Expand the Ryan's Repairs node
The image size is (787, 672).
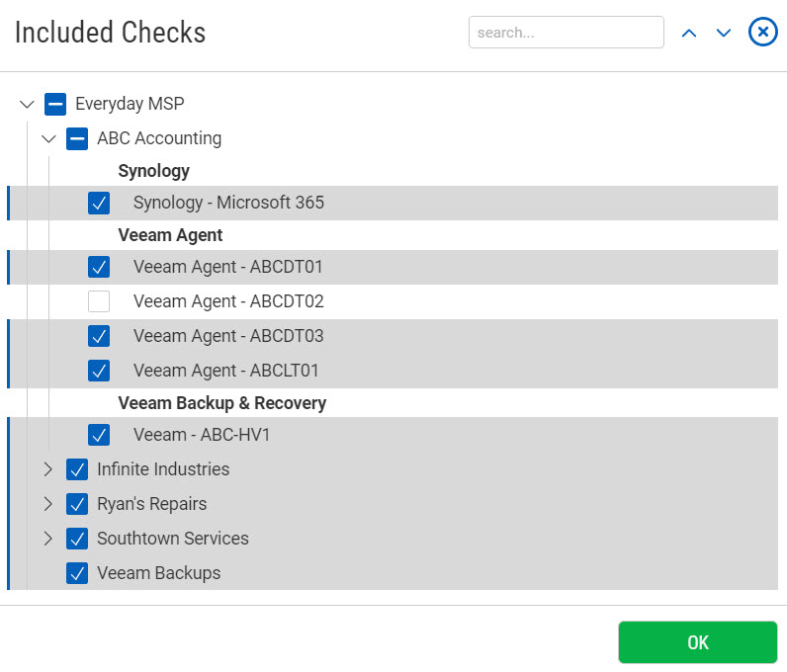(48, 504)
